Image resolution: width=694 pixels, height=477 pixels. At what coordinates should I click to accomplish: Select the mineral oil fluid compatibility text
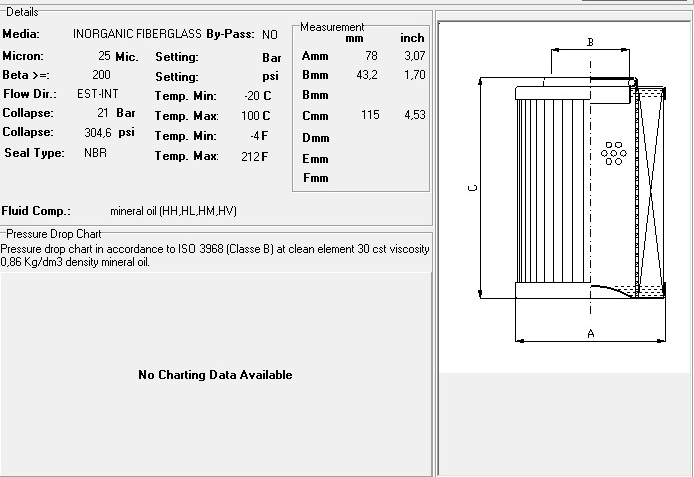[174, 211]
